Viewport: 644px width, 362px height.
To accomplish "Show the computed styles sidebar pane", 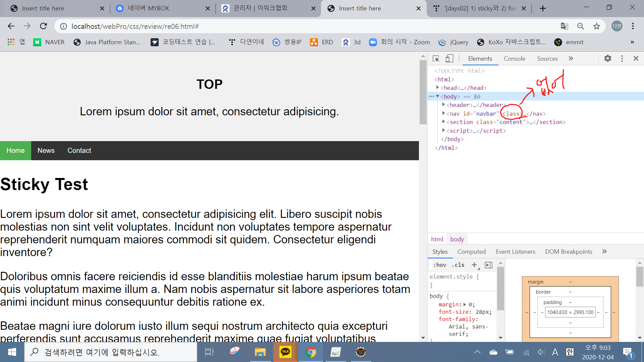I will tap(489, 265).
